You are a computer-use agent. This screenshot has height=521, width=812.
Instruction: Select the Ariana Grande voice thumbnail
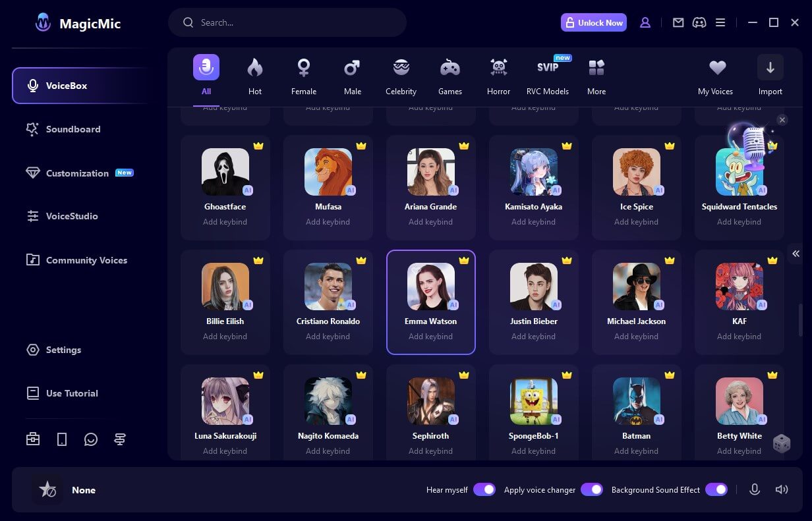pos(431,172)
